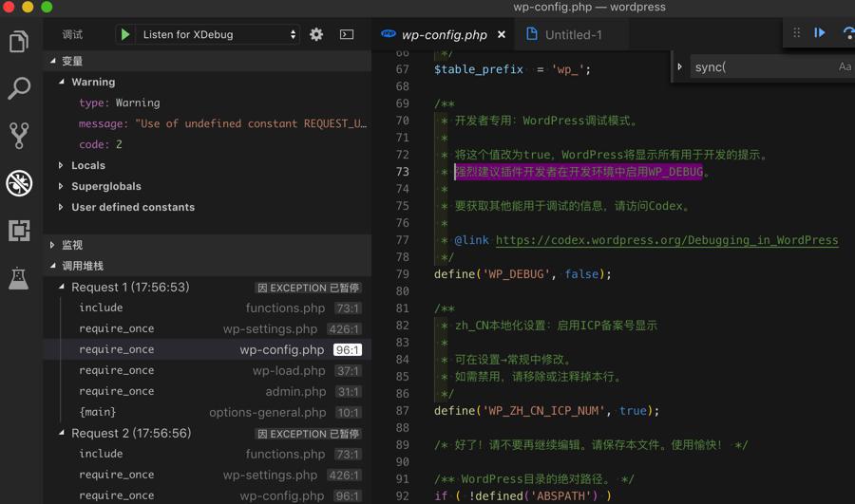Click the yellow minimize window button

point(28,7)
